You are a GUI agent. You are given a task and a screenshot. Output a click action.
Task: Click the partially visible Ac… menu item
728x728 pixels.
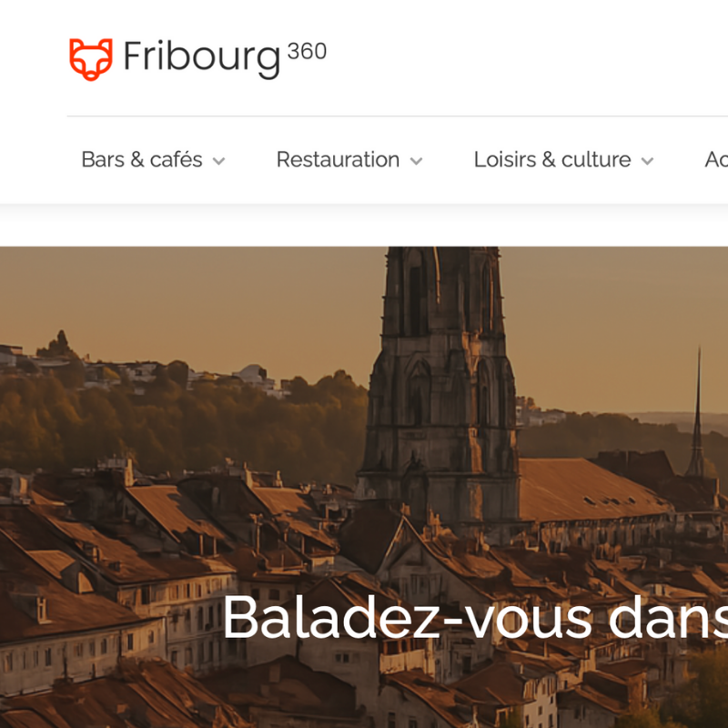tap(716, 160)
